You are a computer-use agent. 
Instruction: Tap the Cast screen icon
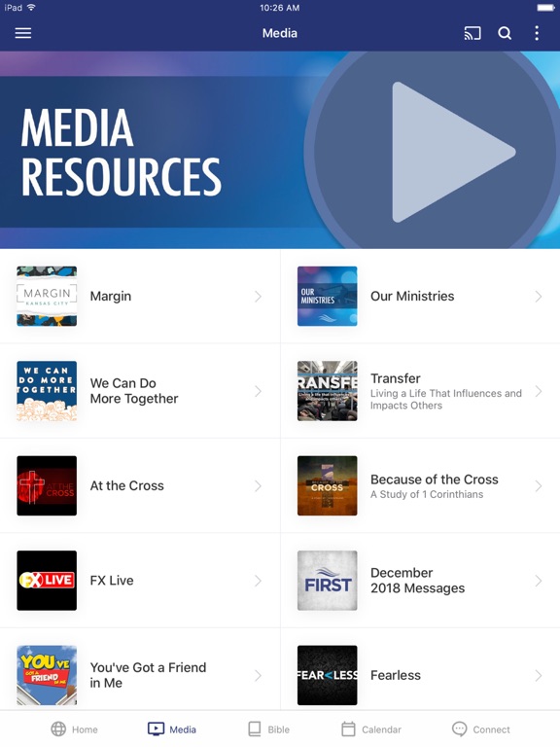[x=472, y=33]
